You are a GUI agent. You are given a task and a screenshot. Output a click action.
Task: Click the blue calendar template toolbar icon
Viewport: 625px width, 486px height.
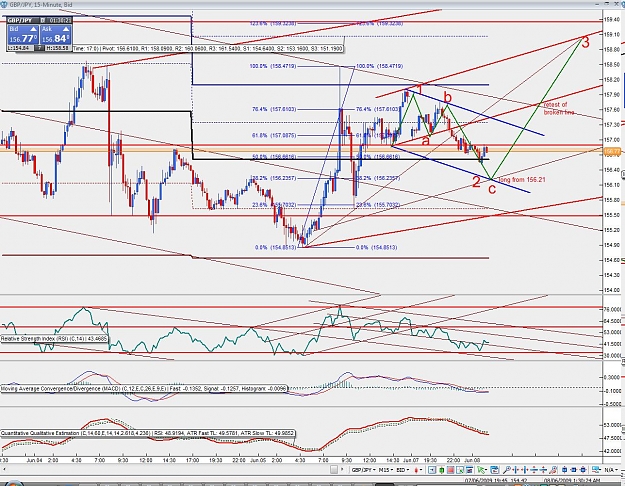coord(495,470)
